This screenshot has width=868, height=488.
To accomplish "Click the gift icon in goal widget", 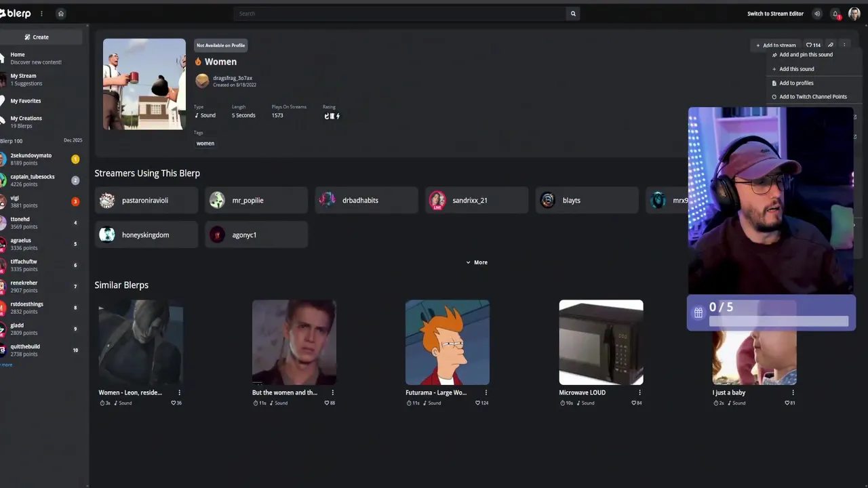I will click(698, 312).
